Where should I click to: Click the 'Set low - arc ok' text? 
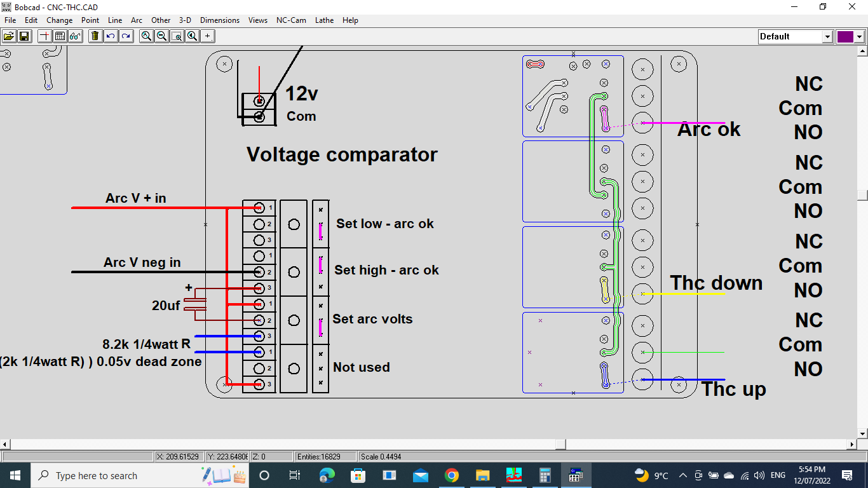click(385, 224)
